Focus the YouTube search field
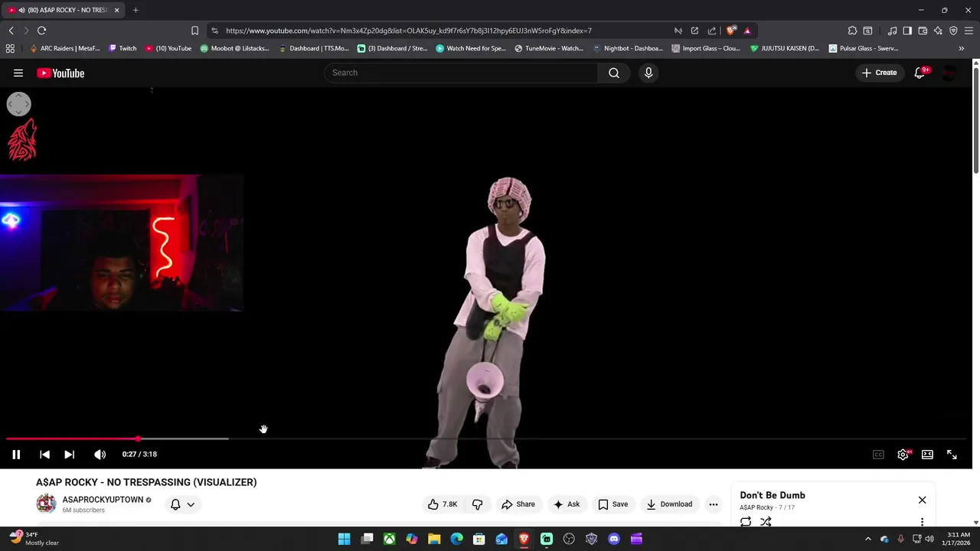Image resolution: width=980 pixels, height=551 pixels. point(461,73)
